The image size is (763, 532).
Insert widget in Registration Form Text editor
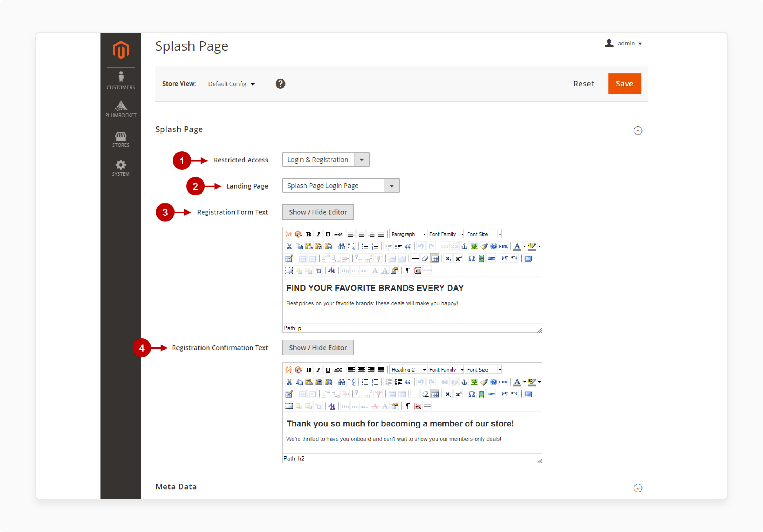pos(298,234)
